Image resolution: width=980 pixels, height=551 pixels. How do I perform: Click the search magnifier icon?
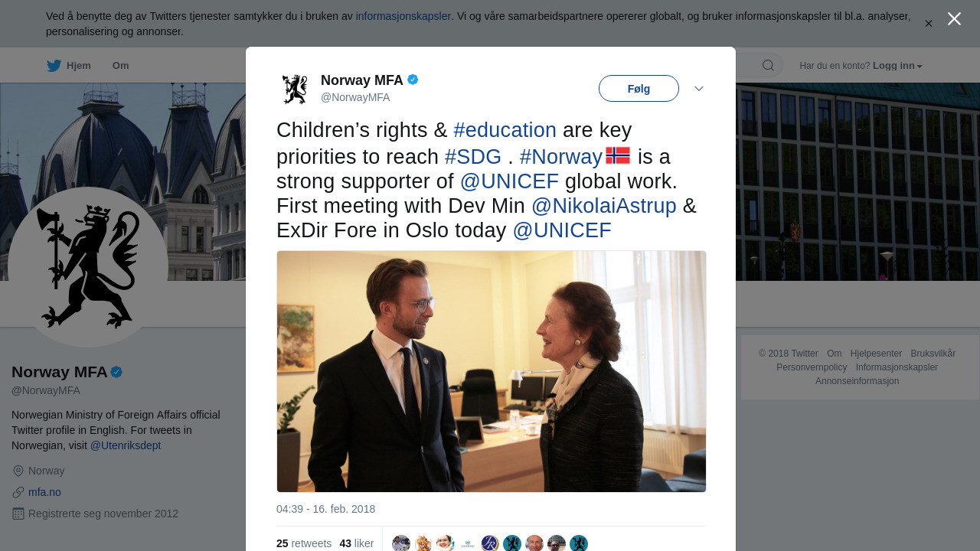[768, 66]
